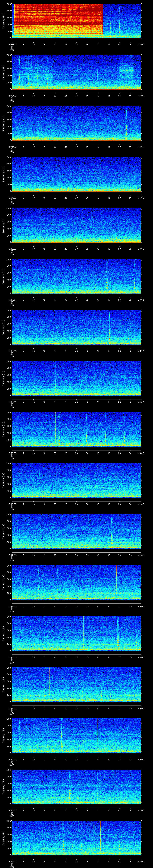Select the spectrogram panel starting at 8:34:00
This screenshot has width=153, height=868.
coord(77,174)
